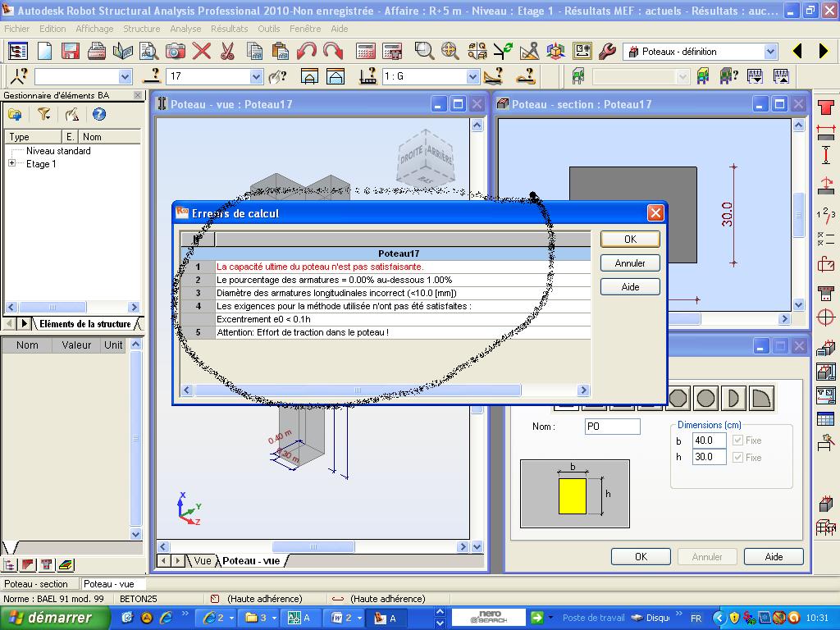Viewport: 840px width, 630px height.
Task: Click Poste de travail in the taskbar
Action: tap(593, 618)
